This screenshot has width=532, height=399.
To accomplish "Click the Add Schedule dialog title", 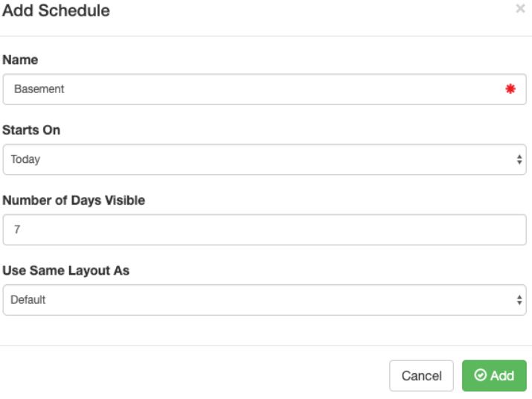I will pos(57,11).
